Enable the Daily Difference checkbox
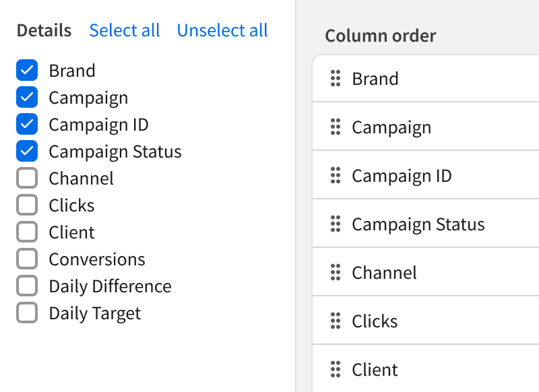539x392 pixels. [x=27, y=286]
